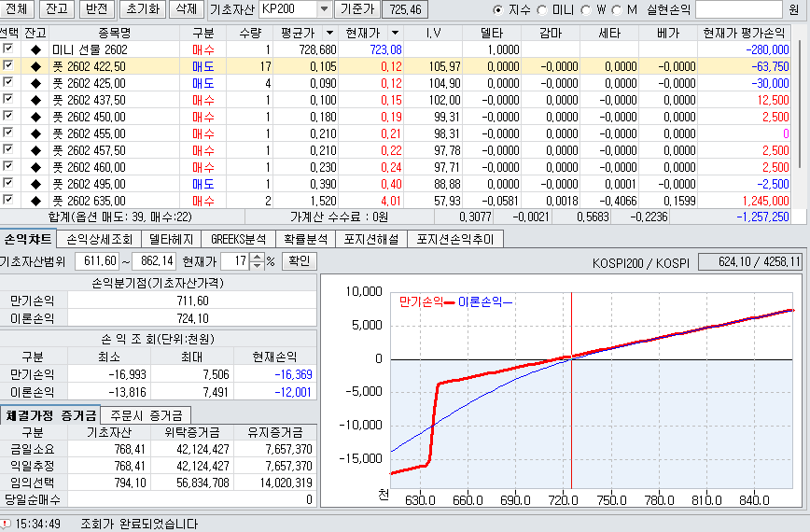The width and height of the screenshot is (810, 532).
Task: Click the 만기손익 breakeven value 711.60
Action: [192, 301]
